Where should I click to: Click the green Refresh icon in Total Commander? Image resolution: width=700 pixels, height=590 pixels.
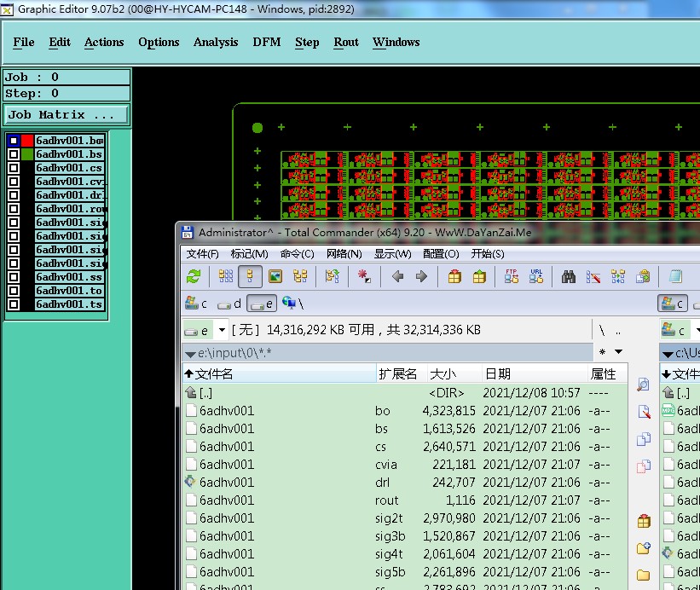194,277
